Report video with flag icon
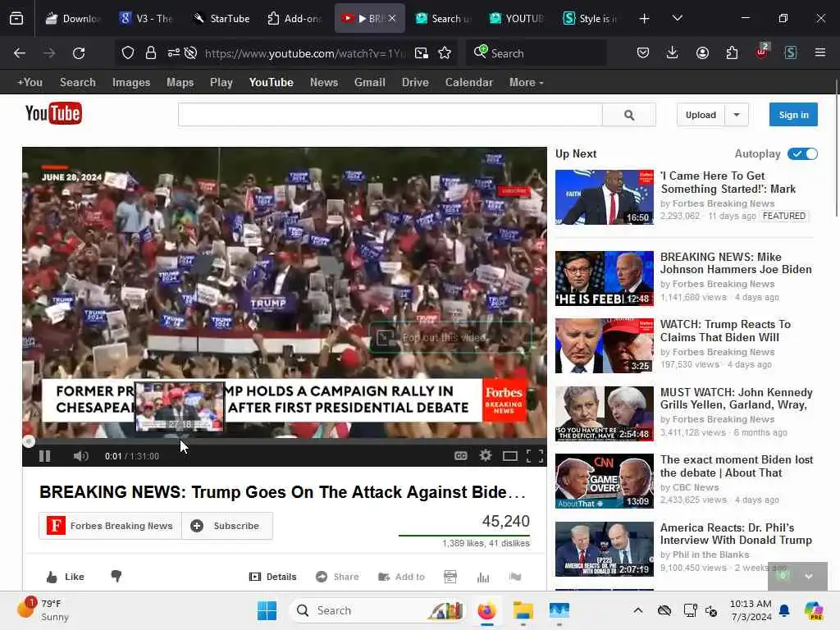 coord(515,577)
